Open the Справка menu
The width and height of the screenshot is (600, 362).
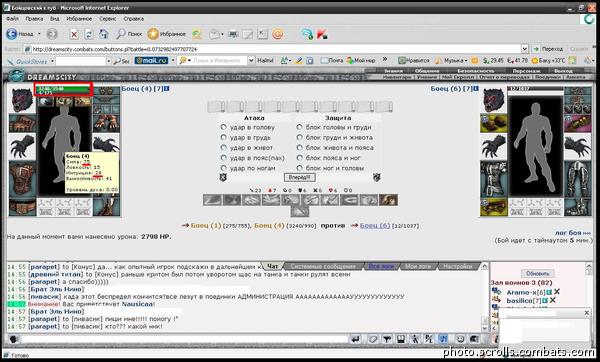(x=134, y=18)
